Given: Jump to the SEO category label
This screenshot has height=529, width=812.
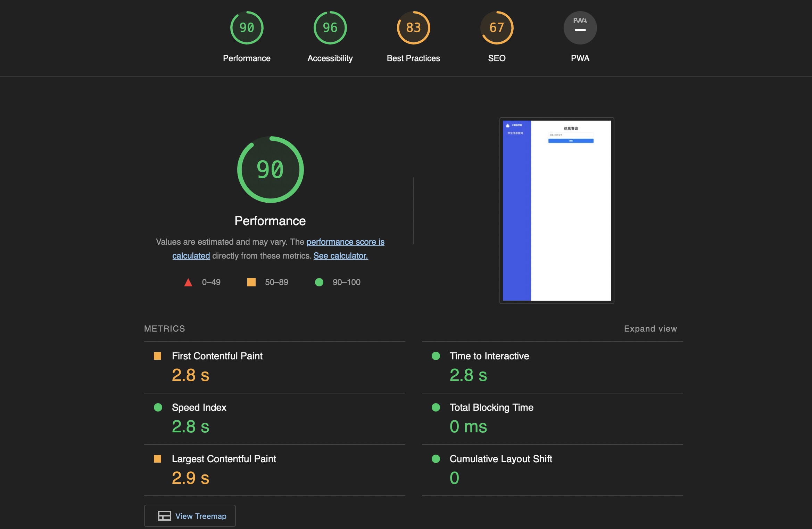Looking at the screenshot, I should tap(497, 58).
